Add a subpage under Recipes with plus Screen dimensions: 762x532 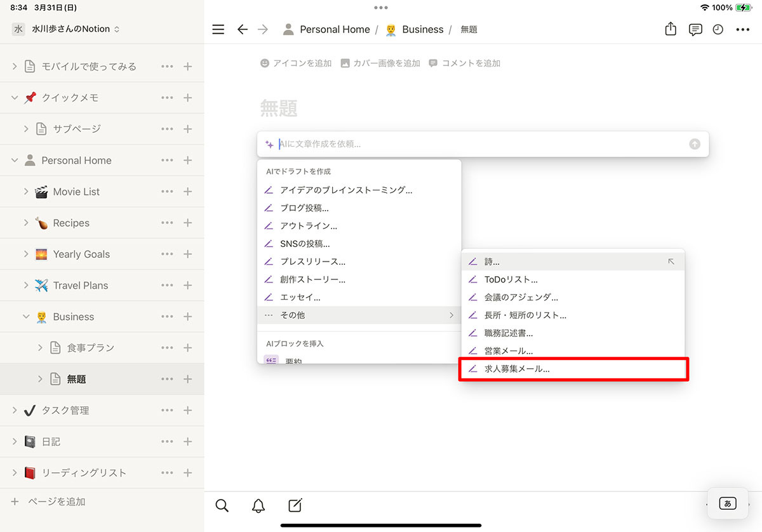[187, 223]
